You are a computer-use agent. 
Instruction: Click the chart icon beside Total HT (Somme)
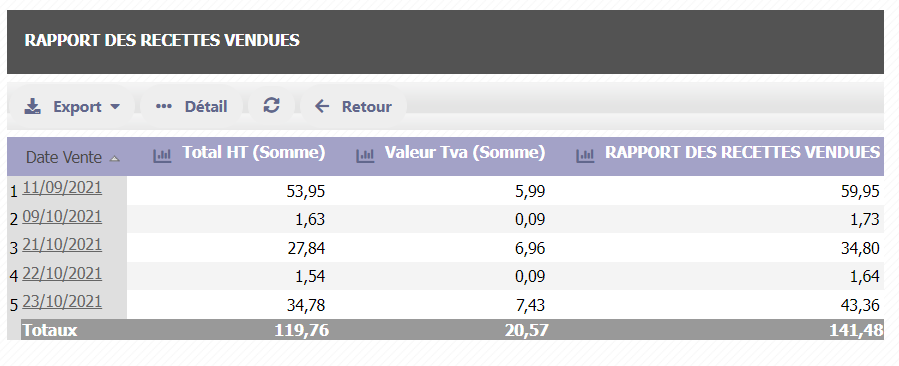[x=162, y=155]
